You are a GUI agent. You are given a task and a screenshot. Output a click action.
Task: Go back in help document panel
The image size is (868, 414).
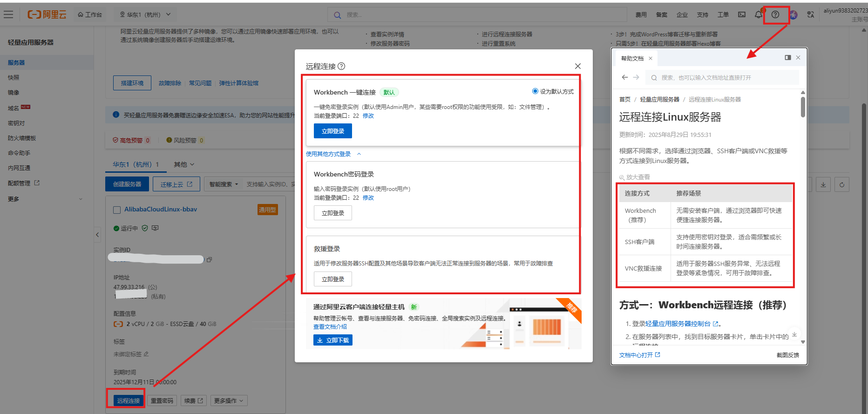coord(625,77)
